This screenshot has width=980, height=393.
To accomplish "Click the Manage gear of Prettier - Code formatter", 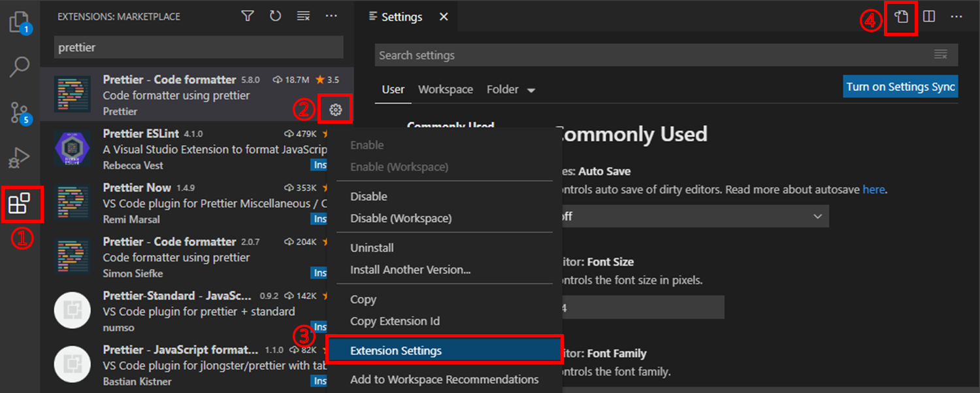I will pos(336,110).
